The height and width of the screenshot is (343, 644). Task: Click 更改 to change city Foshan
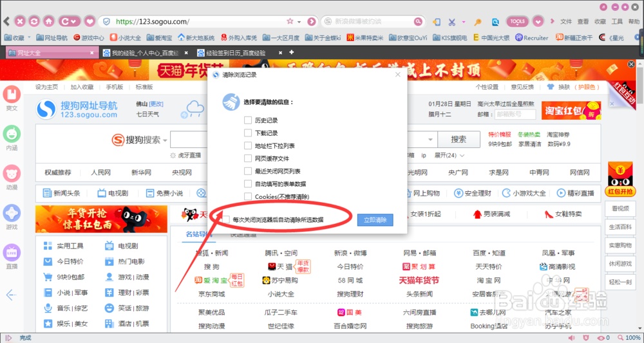tap(156, 104)
